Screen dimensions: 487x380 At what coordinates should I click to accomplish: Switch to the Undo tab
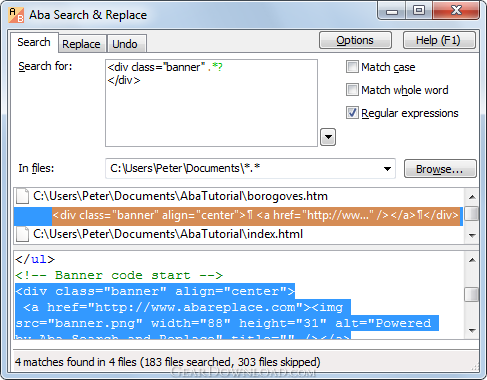coord(125,44)
